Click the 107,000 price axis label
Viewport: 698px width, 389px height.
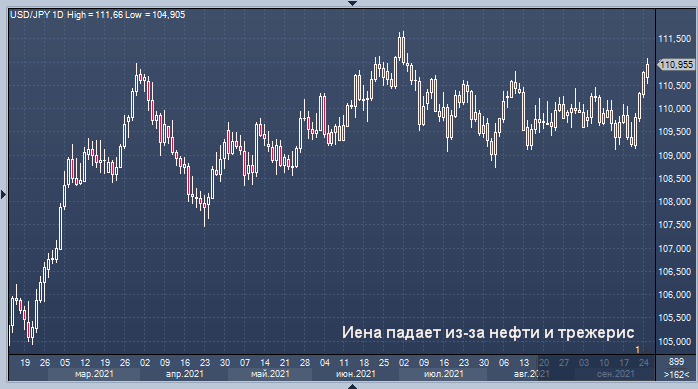click(x=675, y=248)
